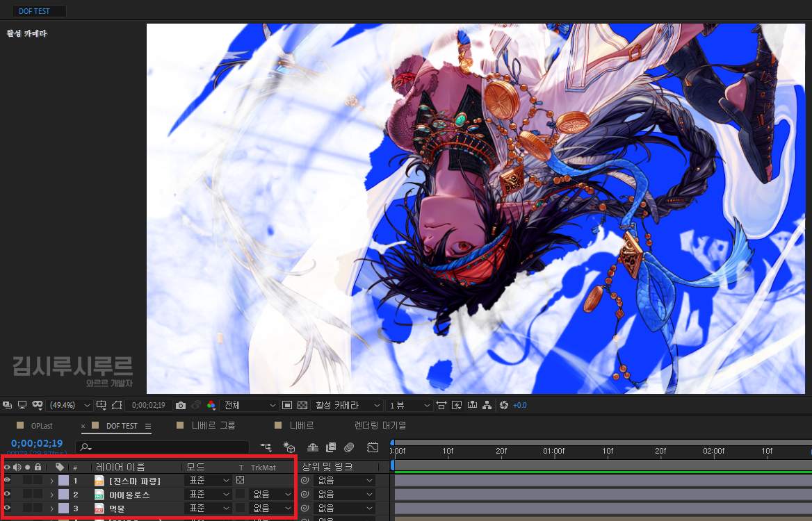Open the 49.4% magnification dropdown
Screen dimensions: 812x521
[x=70, y=405]
